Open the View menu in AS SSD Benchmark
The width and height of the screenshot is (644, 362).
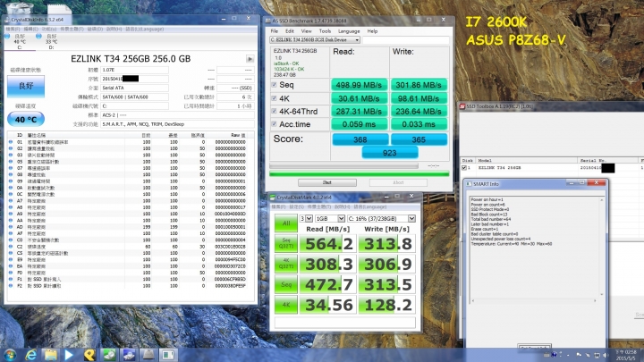307,31
